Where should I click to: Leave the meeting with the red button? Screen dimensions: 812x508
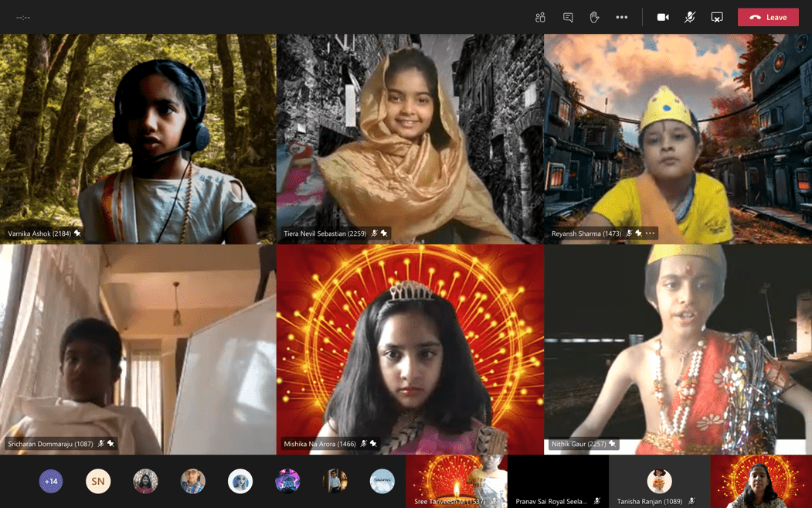[x=768, y=17]
